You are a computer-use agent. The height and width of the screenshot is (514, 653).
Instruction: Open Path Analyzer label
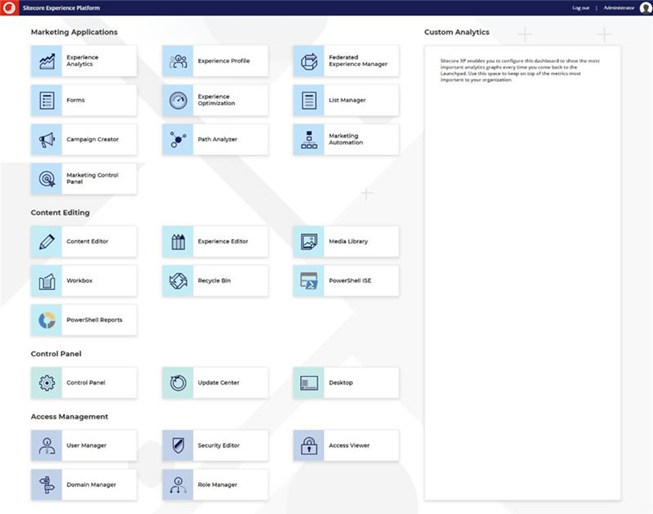point(217,140)
